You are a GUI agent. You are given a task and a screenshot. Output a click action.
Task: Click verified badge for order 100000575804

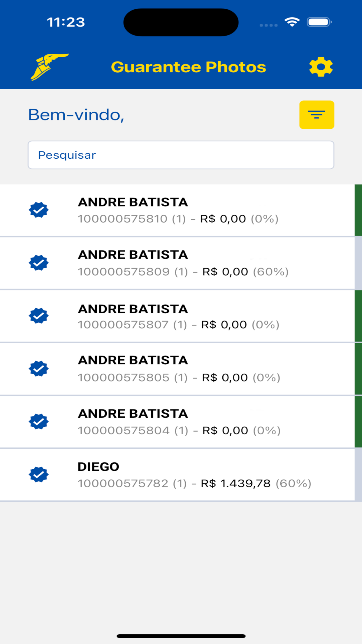(38, 422)
